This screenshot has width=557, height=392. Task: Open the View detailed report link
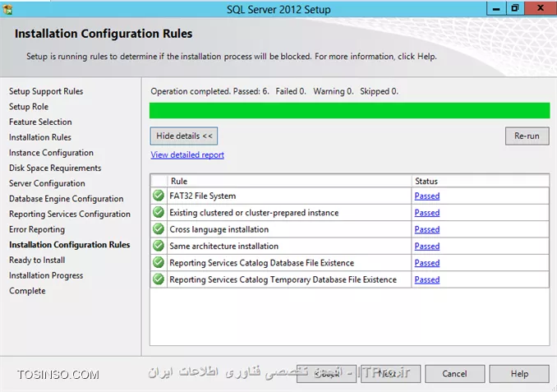[x=187, y=155]
